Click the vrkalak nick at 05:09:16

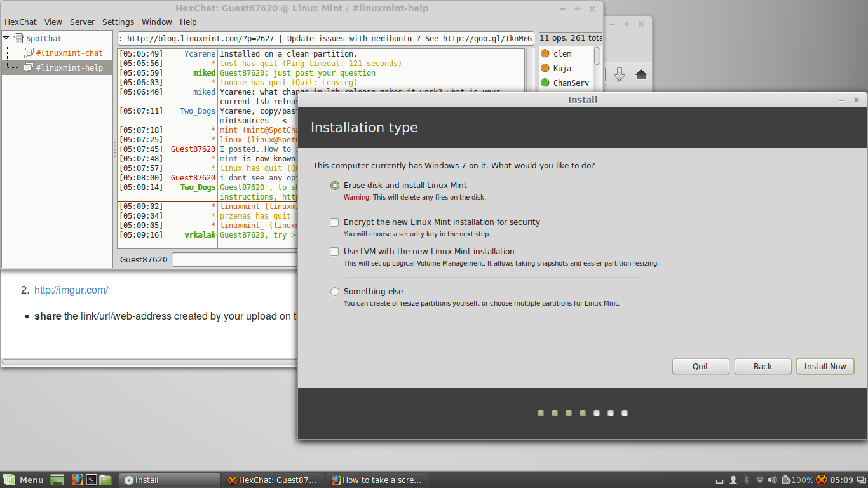200,235
